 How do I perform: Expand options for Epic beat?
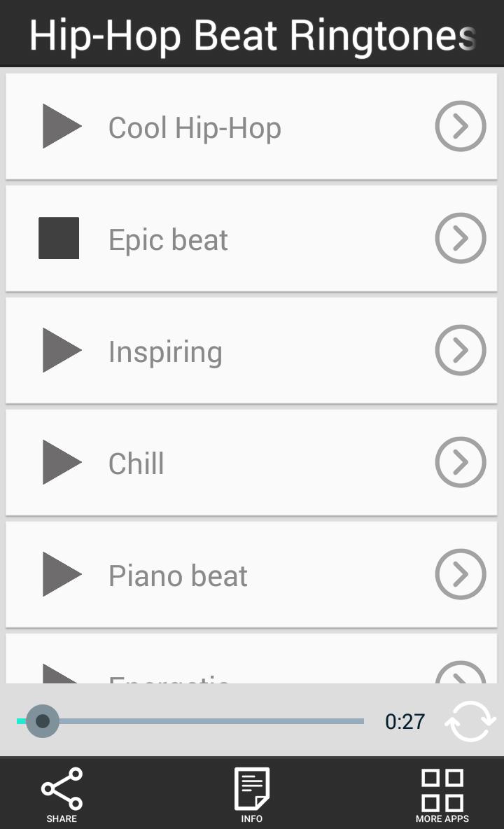pyautogui.click(x=460, y=238)
